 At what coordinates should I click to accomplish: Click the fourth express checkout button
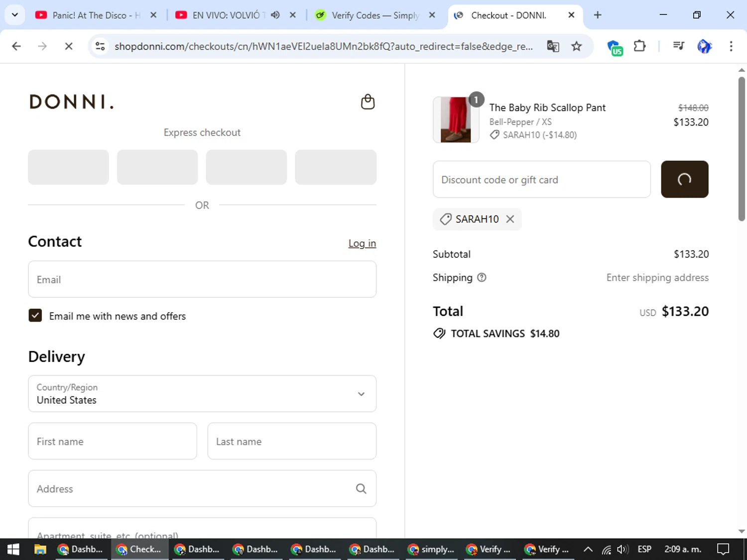(x=336, y=167)
